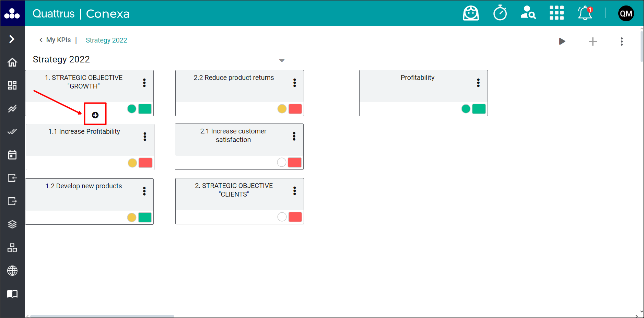Click the globe icon in sidebar
This screenshot has height=318, width=644.
pyautogui.click(x=12, y=271)
